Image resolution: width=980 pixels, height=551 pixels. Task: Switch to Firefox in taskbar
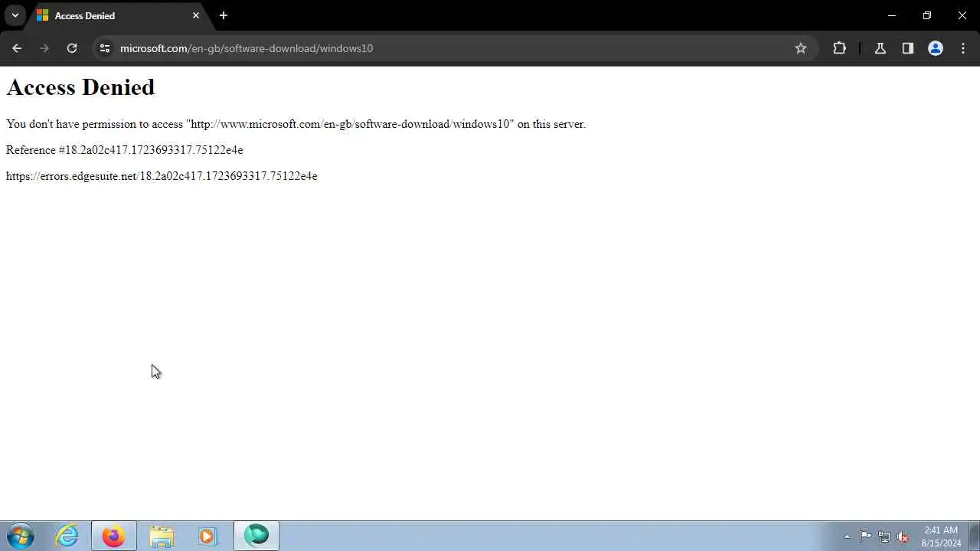point(114,536)
